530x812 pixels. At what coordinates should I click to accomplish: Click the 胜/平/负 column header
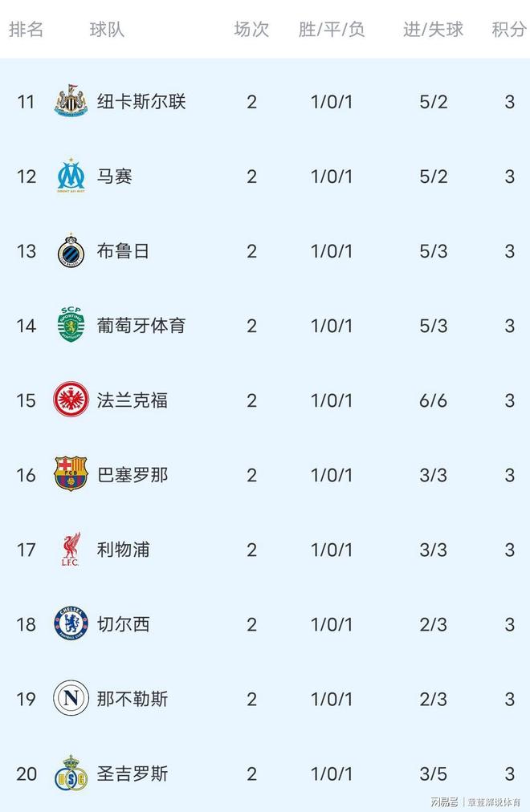(332, 30)
